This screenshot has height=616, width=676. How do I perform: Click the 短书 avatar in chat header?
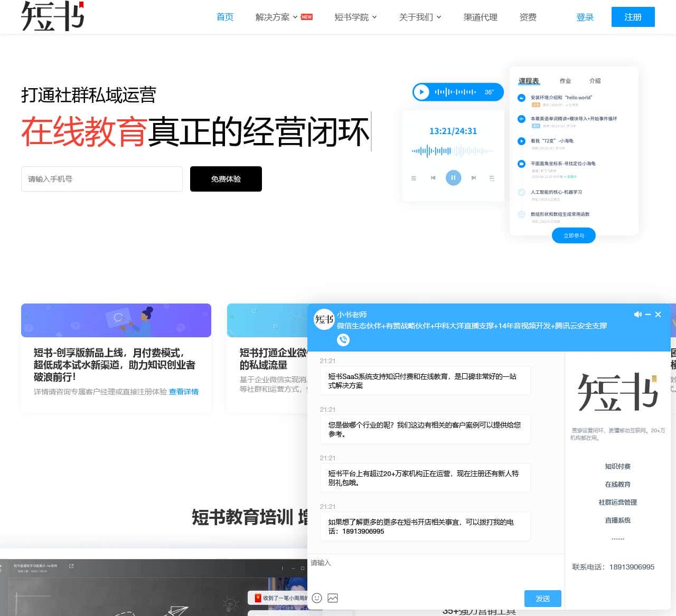(x=324, y=319)
